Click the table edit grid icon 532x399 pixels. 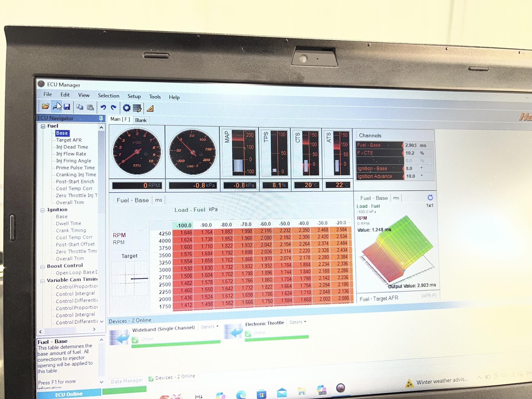(137, 108)
